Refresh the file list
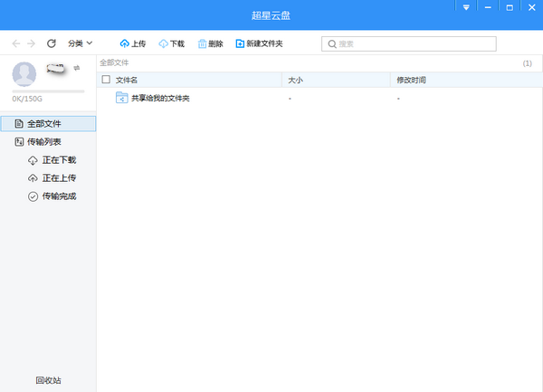 pos(51,43)
